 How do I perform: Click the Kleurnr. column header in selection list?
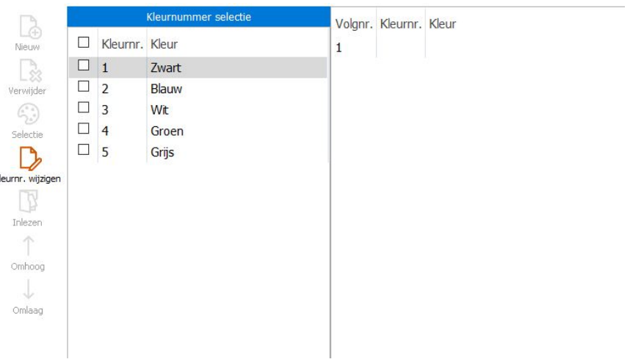tap(122, 44)
